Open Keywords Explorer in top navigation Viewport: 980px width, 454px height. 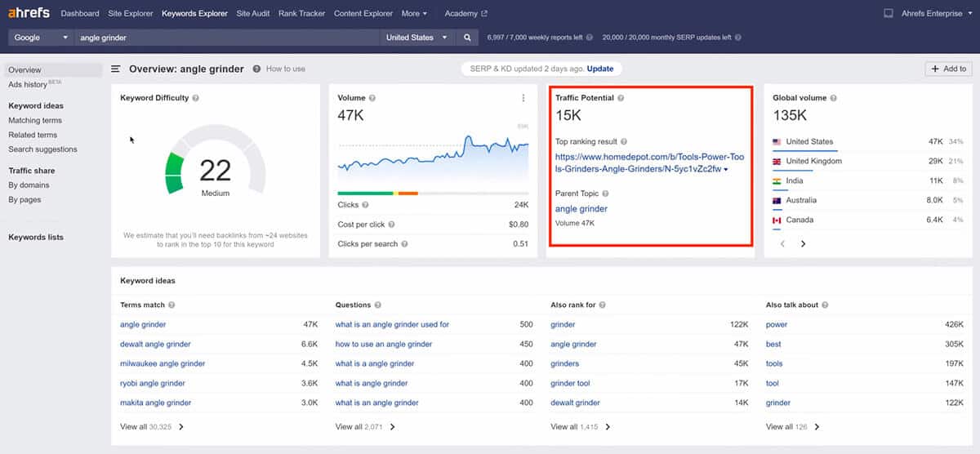pos(195,13)
